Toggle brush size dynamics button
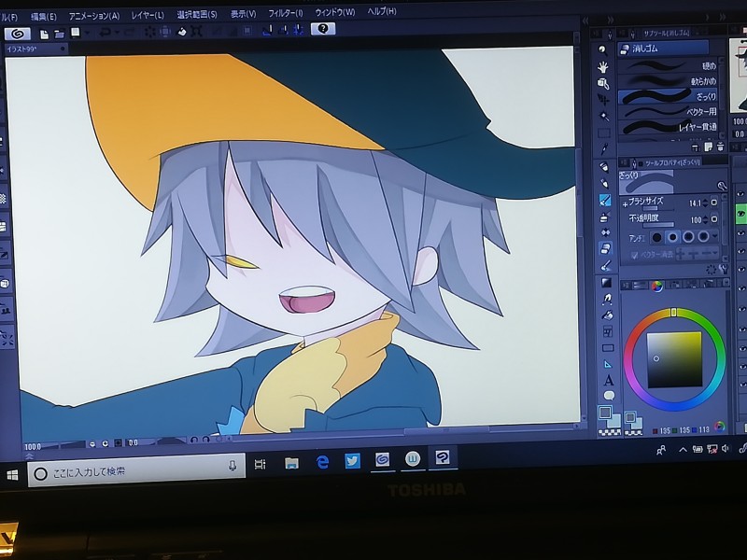Image resolution: width=747 pixels, height=560 pixels. coord(713,203)
